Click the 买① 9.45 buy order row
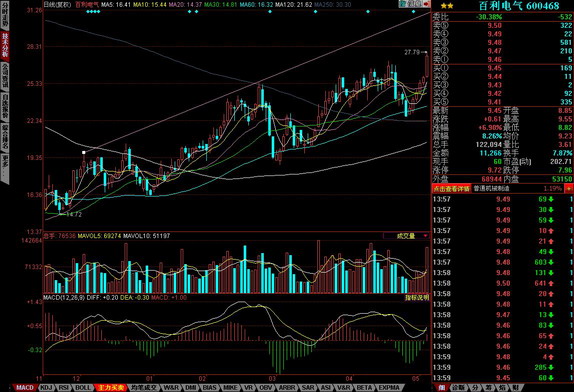Image resolution: width=574 pixels, height=392 pixels. pos(502,68)
